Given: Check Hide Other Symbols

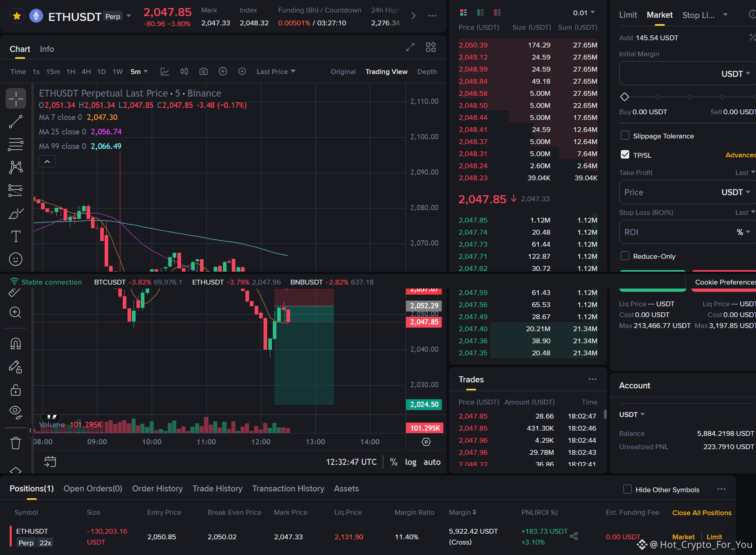Looking at the screenshot, I should point(627,489).
